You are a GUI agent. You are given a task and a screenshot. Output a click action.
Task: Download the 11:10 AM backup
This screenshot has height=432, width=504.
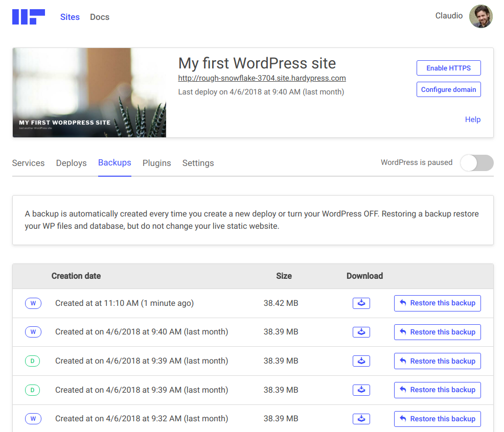tap(361, 303)
